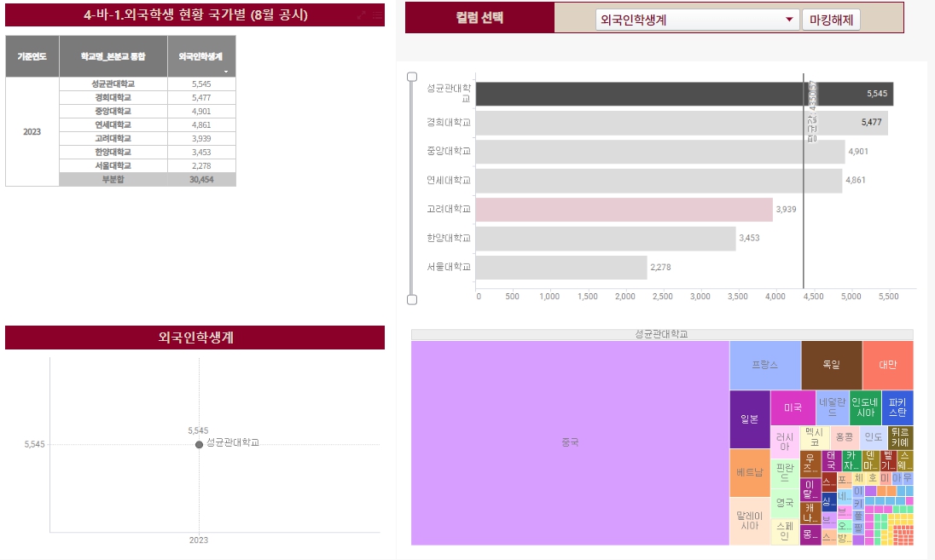Select the 고려대학교 pink bar

coord(624,210)
